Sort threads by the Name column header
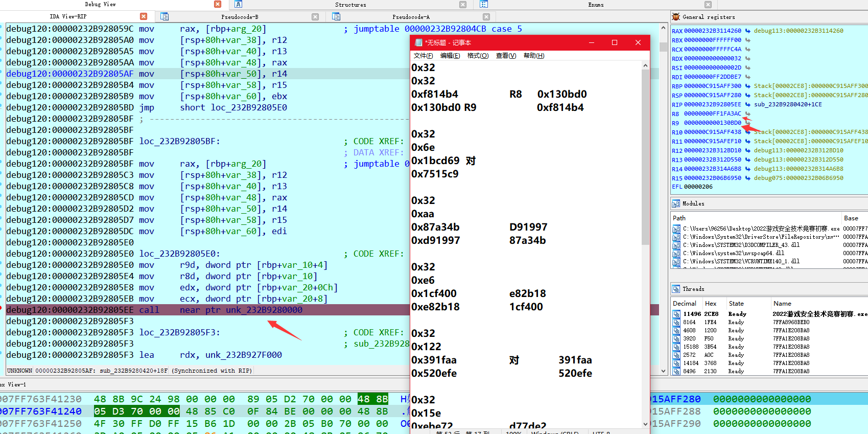 coord(819,303)
